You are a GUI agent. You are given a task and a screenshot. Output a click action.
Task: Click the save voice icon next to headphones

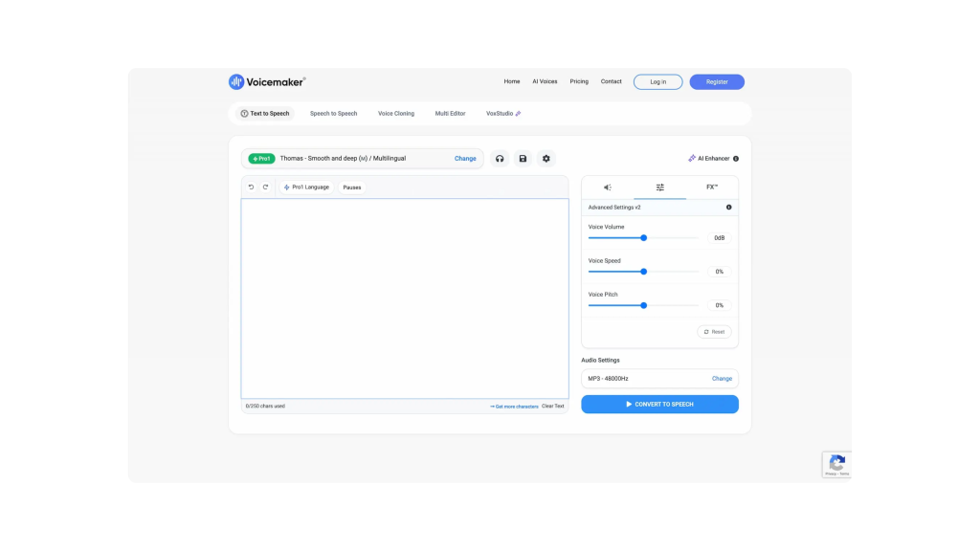tap(523, 158)
